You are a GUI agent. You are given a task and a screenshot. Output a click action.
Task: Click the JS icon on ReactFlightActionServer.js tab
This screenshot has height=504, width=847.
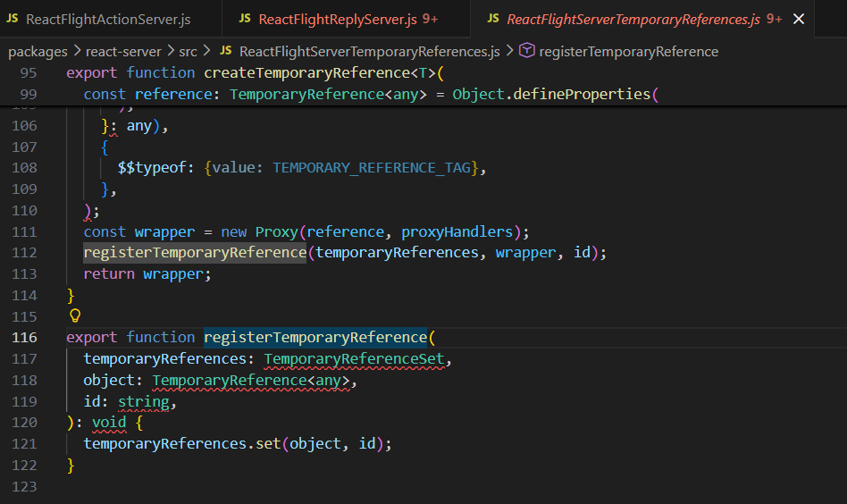click(x=13, y=19)
